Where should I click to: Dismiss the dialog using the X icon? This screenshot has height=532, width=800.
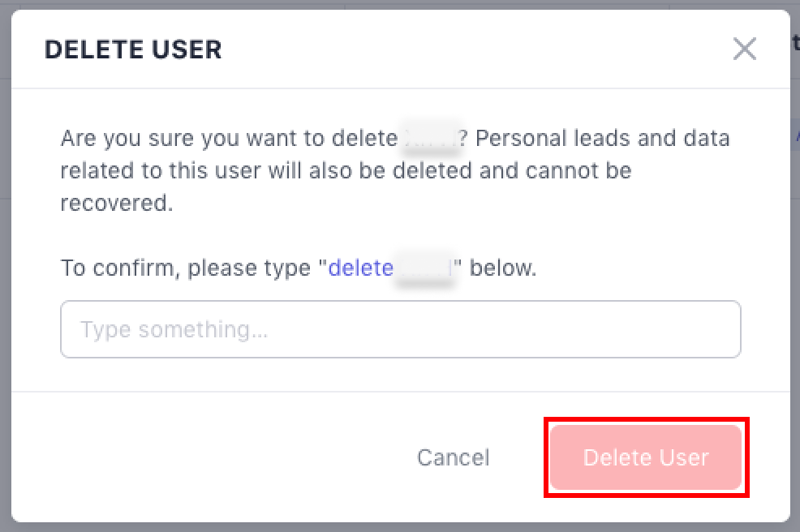tap(744, 49)
